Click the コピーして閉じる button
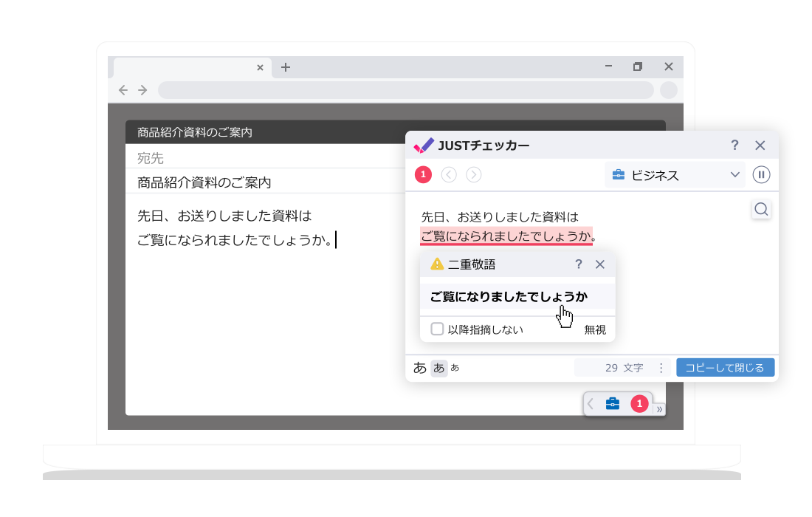 725,368
